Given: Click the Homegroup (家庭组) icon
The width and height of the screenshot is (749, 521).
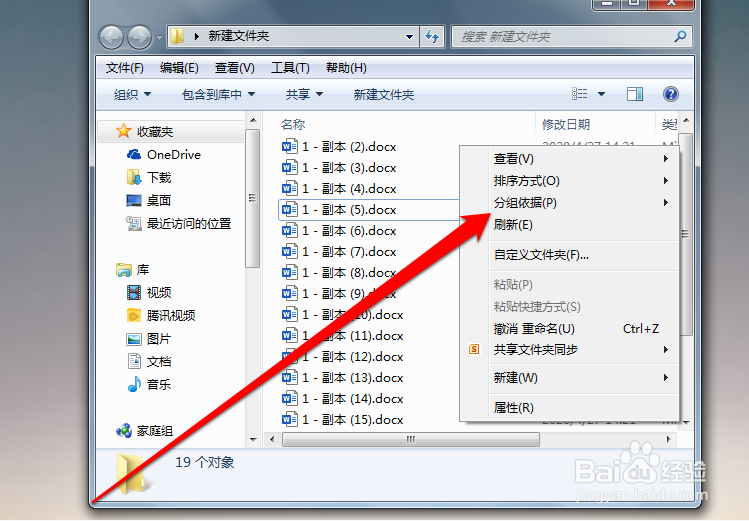Looking at the screenshot, I should [x=124, y=430].
